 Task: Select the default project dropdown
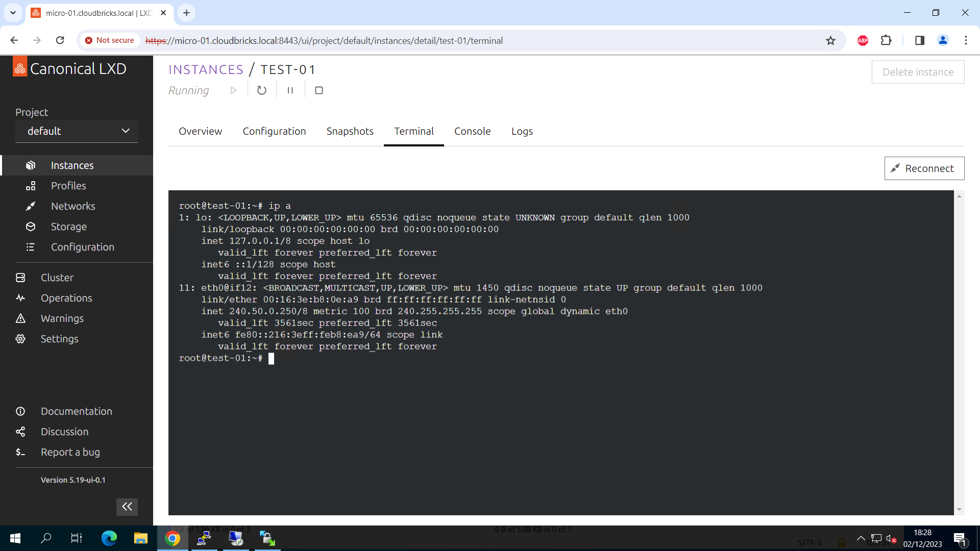pos(76,131)
